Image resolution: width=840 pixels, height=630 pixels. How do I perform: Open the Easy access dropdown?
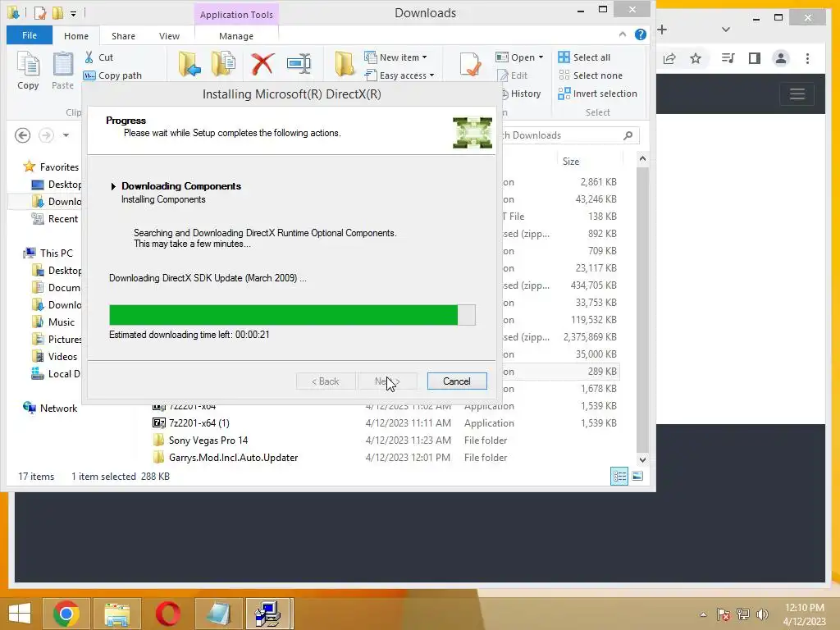pyautogui.click(x=399, y=75)
